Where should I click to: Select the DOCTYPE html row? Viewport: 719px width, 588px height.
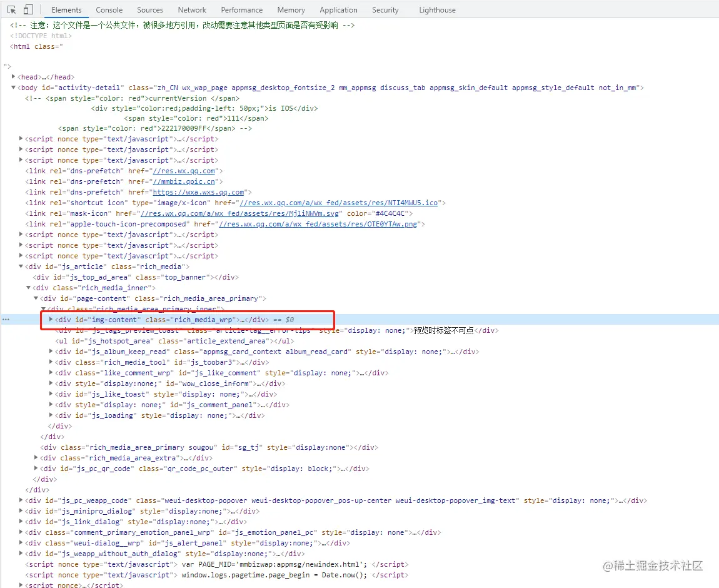tap(41, 35)
